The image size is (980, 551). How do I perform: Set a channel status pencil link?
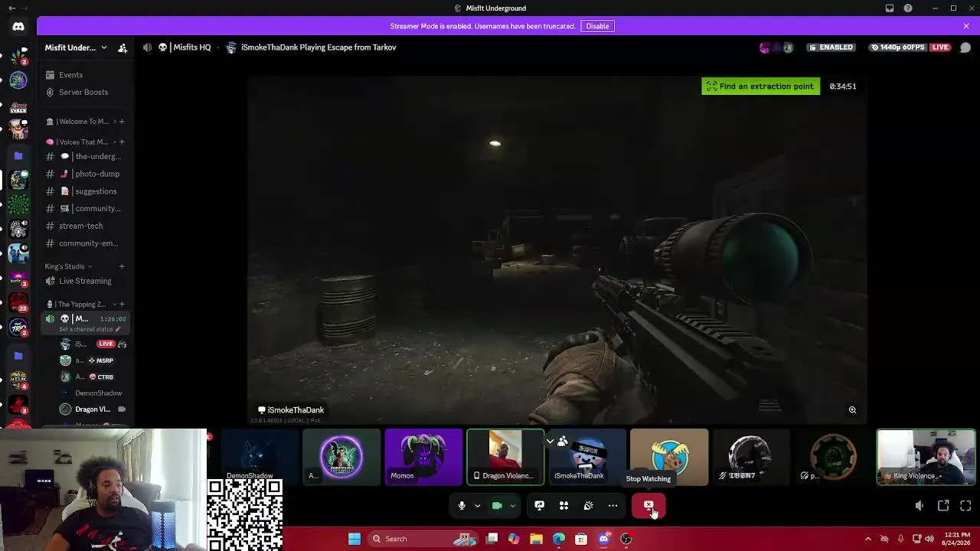[x=90, y=330]
